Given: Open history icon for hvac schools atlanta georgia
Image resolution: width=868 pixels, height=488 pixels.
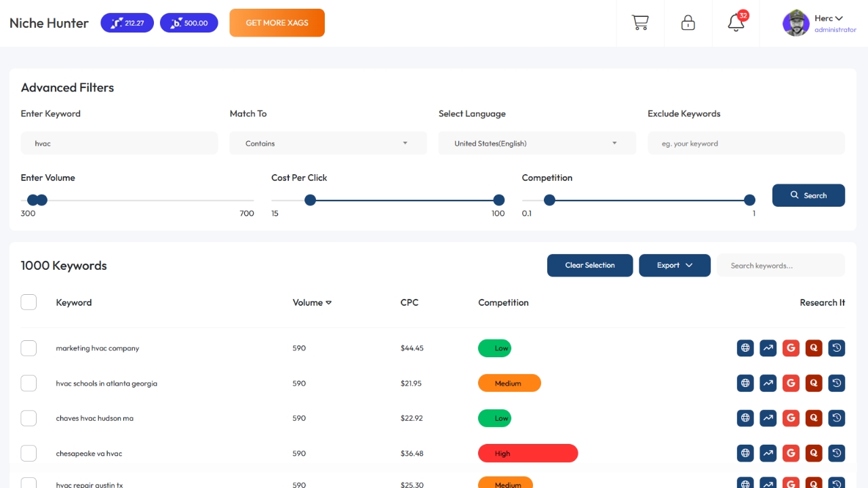Looking at the screenshot, I should coord(837,383).
